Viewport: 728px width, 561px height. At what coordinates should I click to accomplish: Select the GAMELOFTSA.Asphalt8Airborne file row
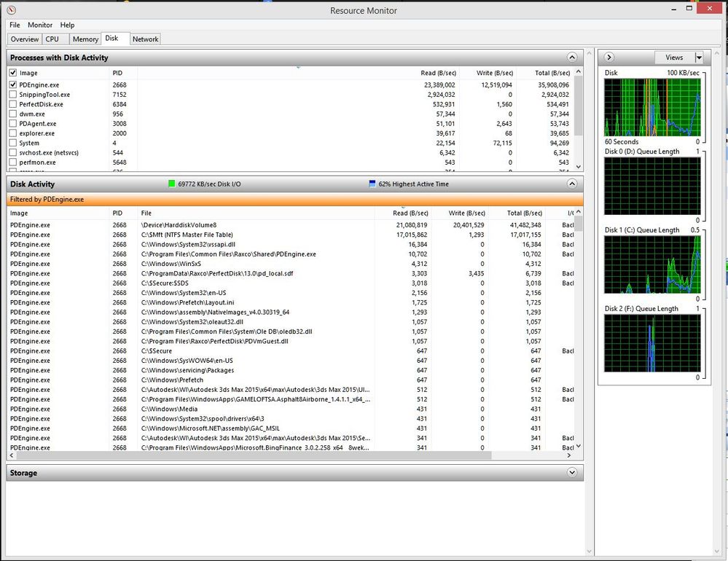(x=291, y=399)
